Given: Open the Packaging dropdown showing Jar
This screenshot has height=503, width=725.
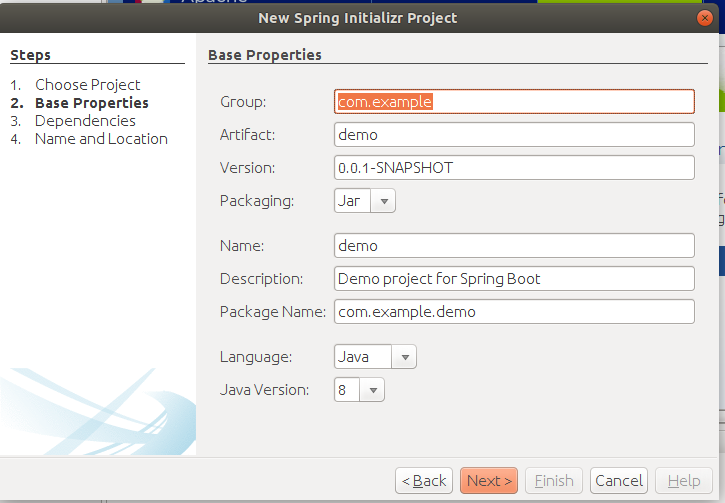Looking at the screenshot, I should click(364, 201).
